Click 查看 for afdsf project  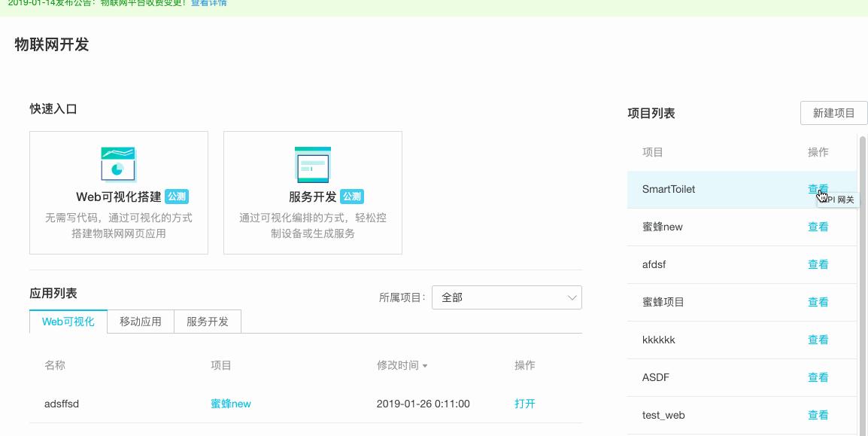818,264
